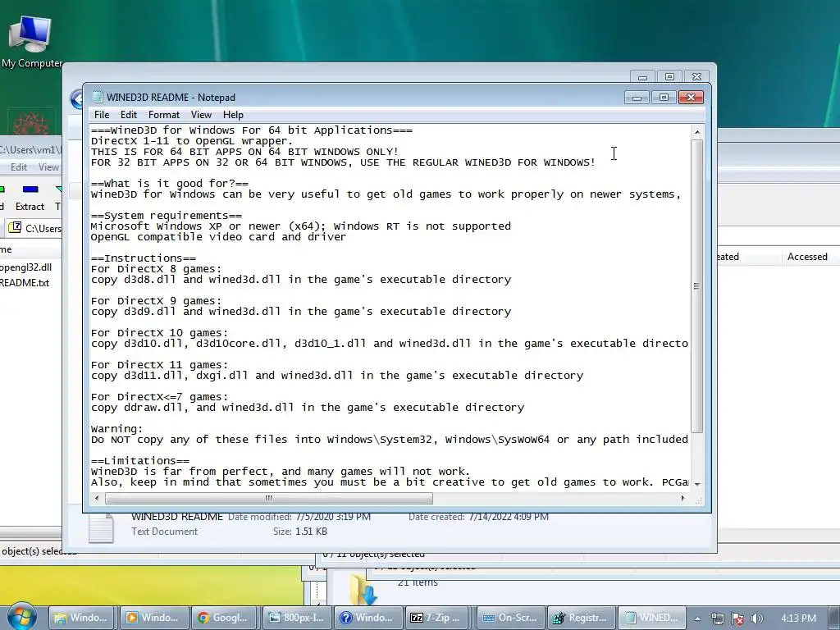
Task: Click the 'For DirectX 8 games:' line
Action: tap(156, 269)
